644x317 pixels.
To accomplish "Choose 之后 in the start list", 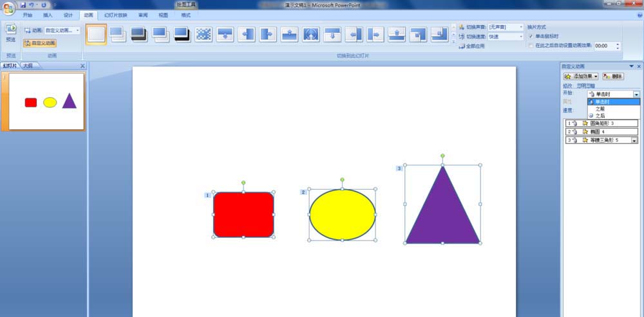I will [x=614, y=116].
